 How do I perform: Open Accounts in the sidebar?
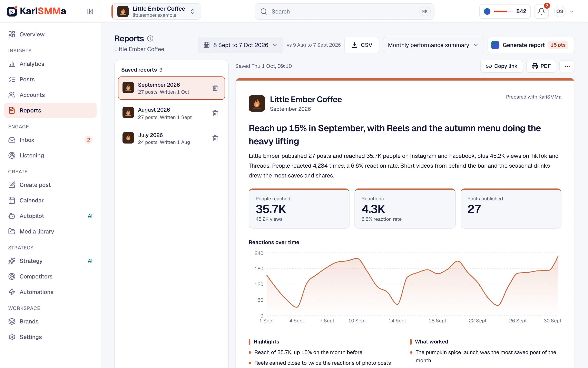point(50,95)
